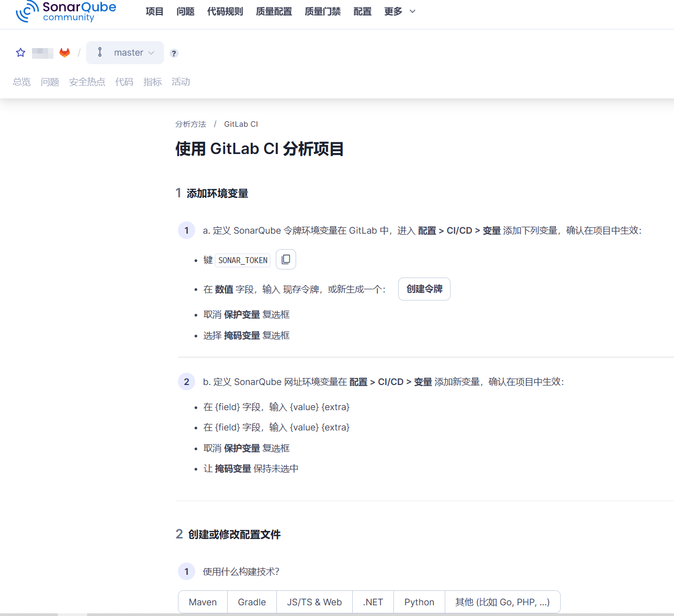Open the branch help question mark
The height and width of the screenshot is (616, 674).
174,53
